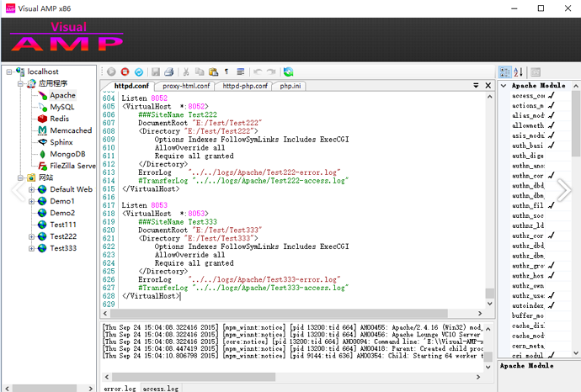The height and width of the screenshot is (392, 581).
Task: Click the green refresh icon in the toolbar
Action: (289, 72)
